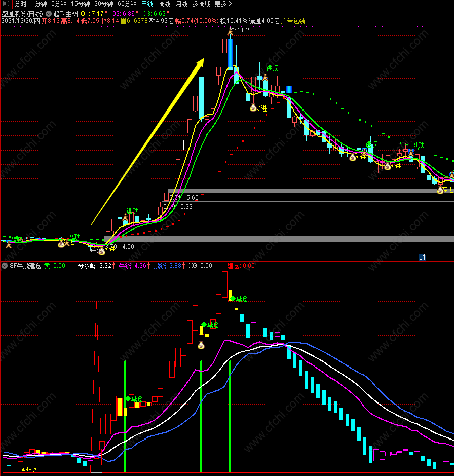
Task: Open the 多周期 multi-period view
Action: (x=201, y=4)
